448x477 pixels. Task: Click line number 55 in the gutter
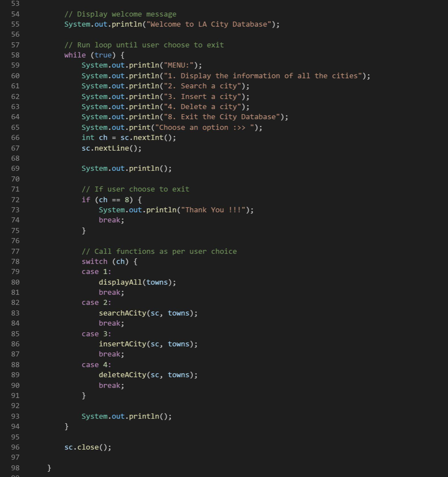(x=15, y=25)
